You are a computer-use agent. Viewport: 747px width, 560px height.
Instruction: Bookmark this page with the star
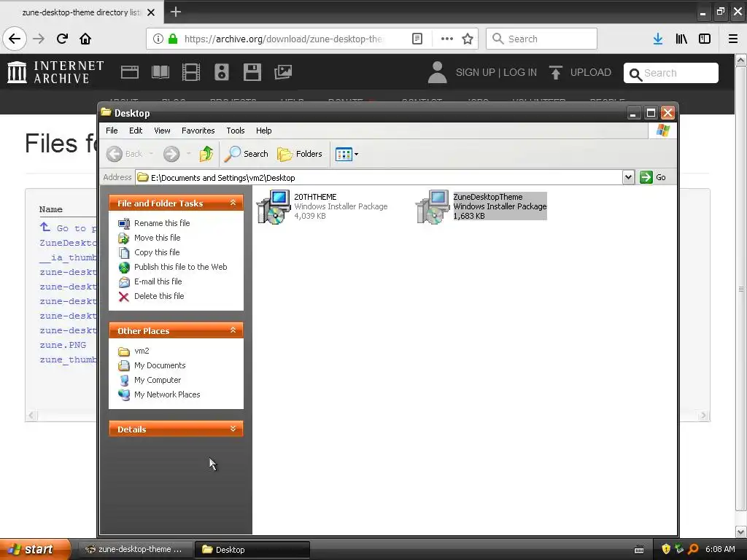click(468, 39)
